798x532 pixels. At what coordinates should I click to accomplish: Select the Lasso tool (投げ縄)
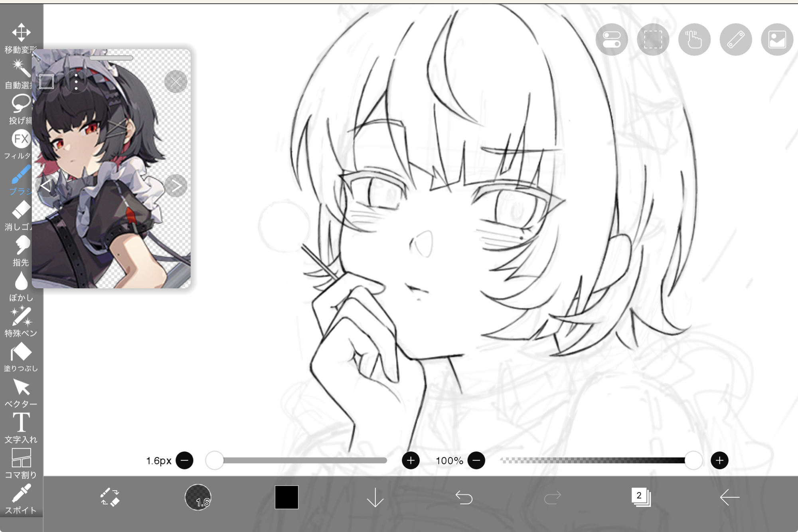click(20, 109)
